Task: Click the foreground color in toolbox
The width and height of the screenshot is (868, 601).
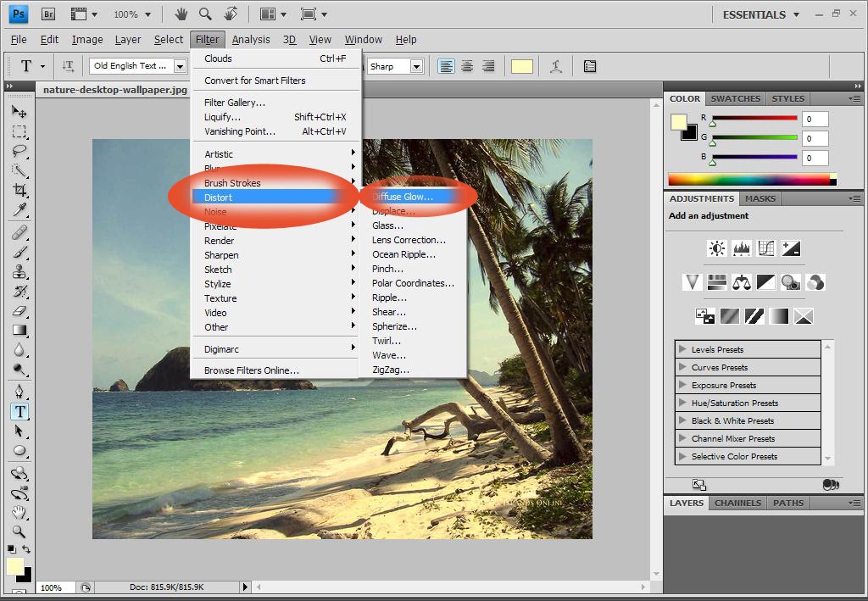Action: 15,566
